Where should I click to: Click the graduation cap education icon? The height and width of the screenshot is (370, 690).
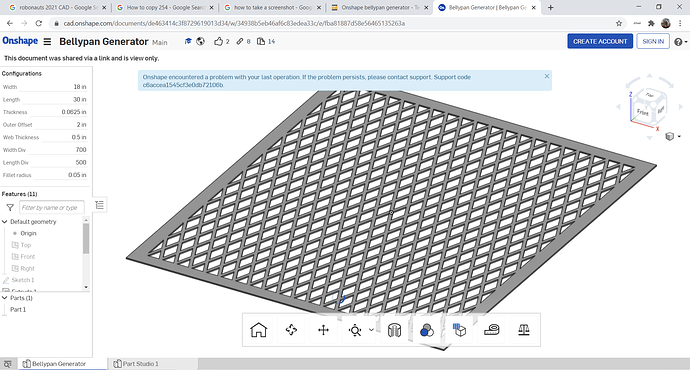pyautogui.click(x=188, y=41)
